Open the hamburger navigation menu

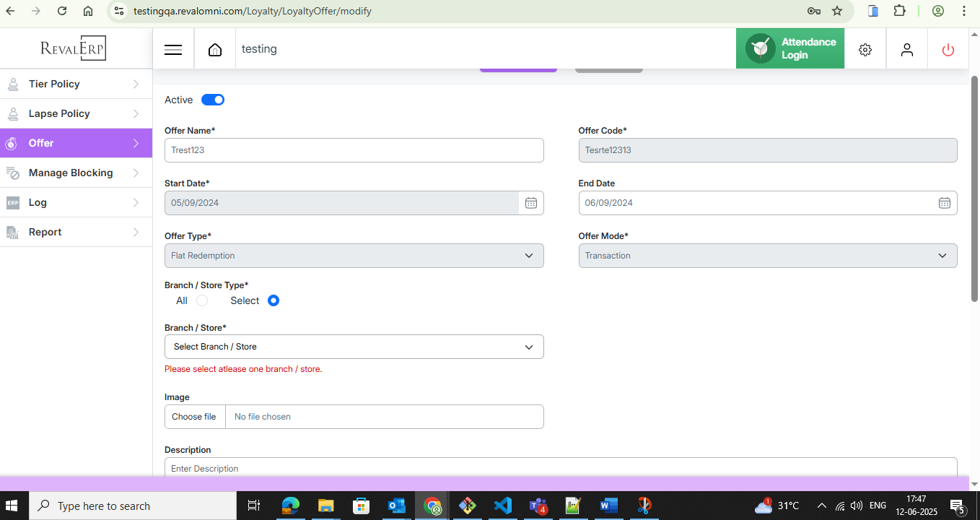click(x=173, y=50)
